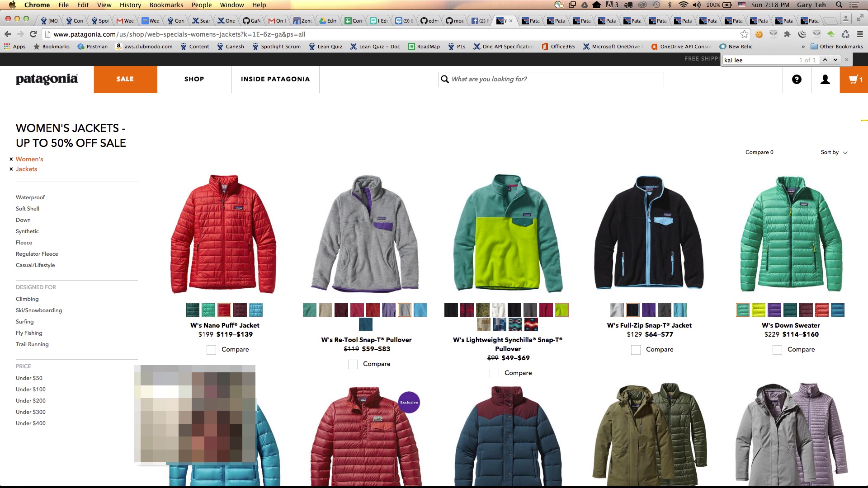
Task: Click the Wi-Fi status icon
Action: (683, 5)
